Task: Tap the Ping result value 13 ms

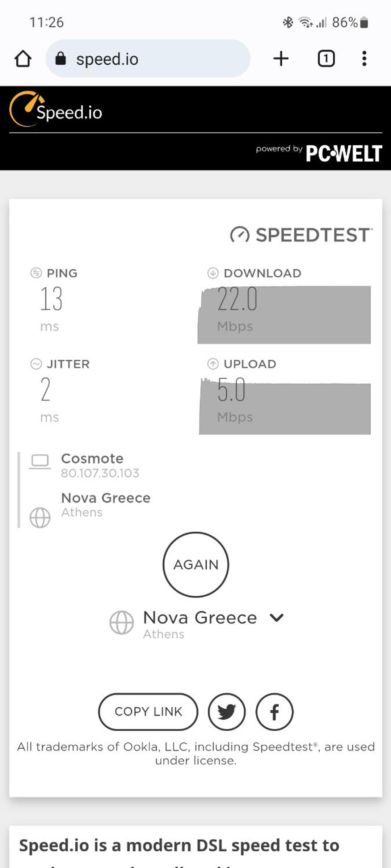Action: [x=51, y=309]
